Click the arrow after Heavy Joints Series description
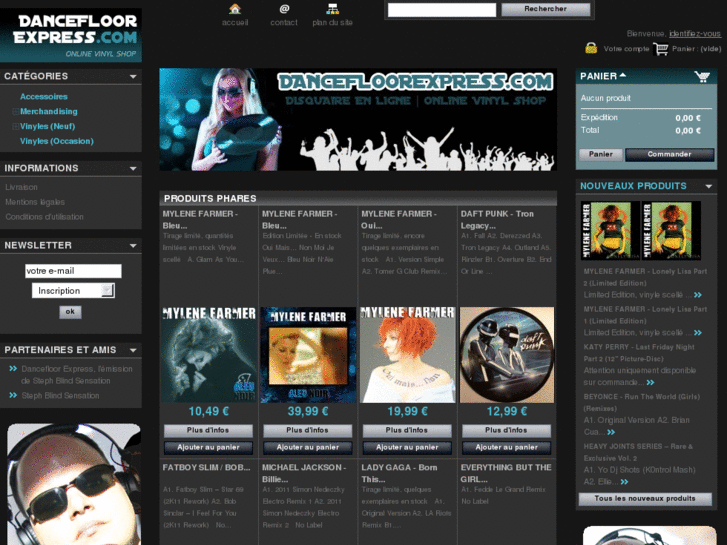The image size is (727, 545). coord(625,482)
